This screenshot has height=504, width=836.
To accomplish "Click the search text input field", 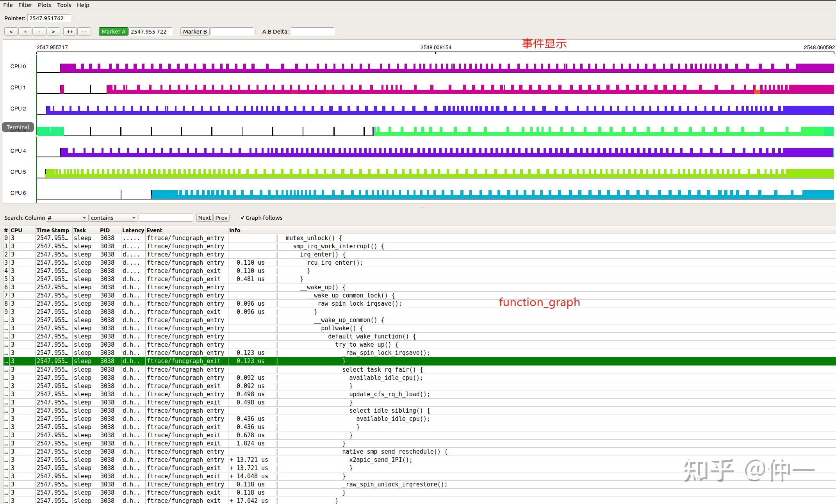I will (166, 218).
